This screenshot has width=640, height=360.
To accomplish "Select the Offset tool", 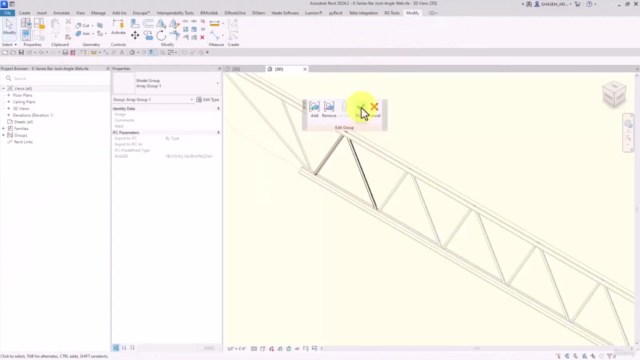I will (x=148, y=24).
